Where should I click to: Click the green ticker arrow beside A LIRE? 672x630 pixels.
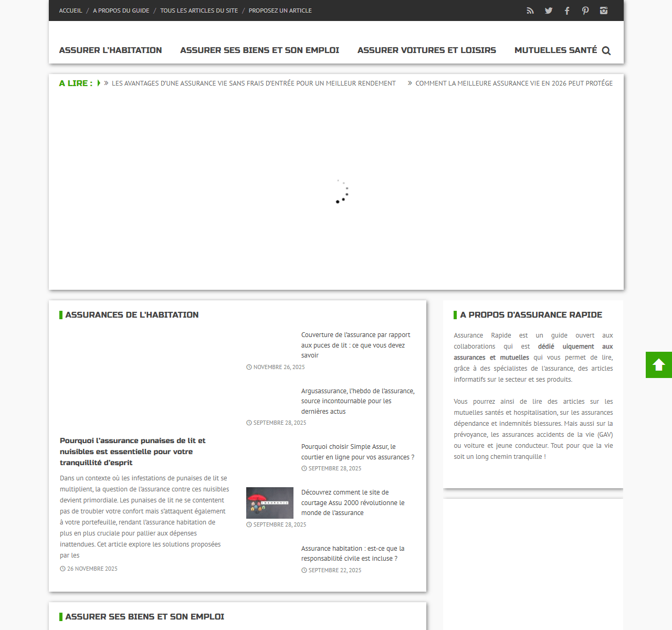point(98,83)
